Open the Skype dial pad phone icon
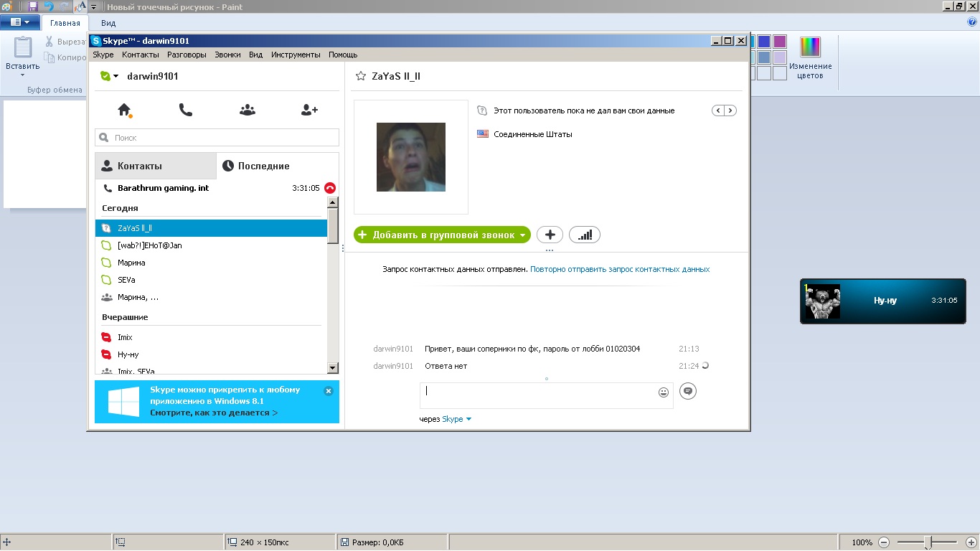This screenshot has width=980, height=551. [186, 110]
